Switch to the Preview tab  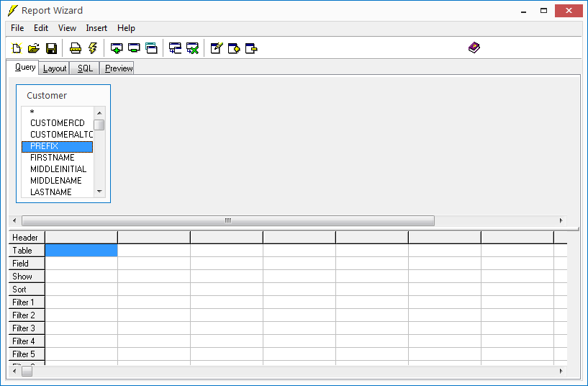click(x=117, y=68)
